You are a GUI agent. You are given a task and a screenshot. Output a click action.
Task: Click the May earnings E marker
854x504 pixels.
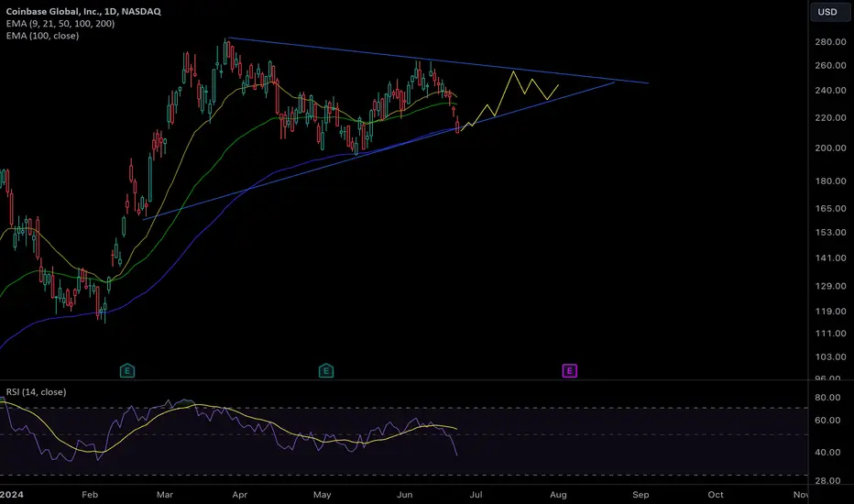click(x=325, y=371)
